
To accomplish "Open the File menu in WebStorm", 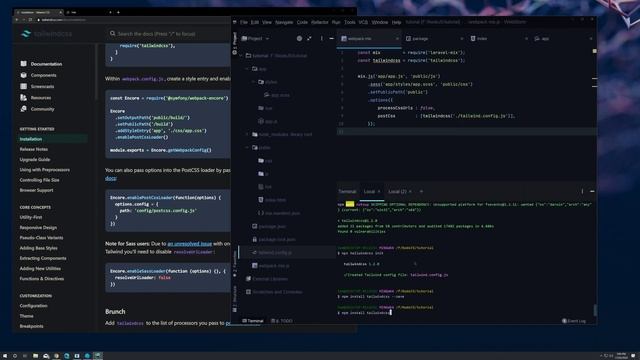I will pyautogui.click(x=244, y=22).
